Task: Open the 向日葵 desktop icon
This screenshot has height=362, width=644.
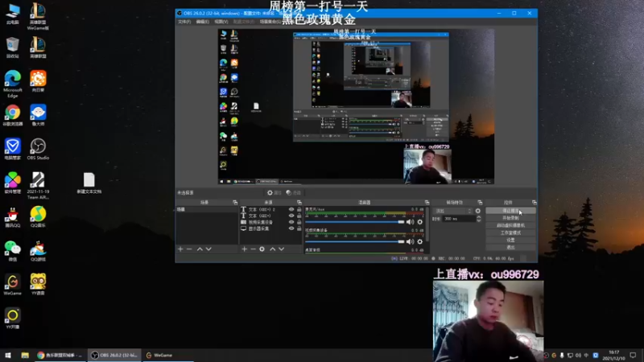Action: pos(38,81)
